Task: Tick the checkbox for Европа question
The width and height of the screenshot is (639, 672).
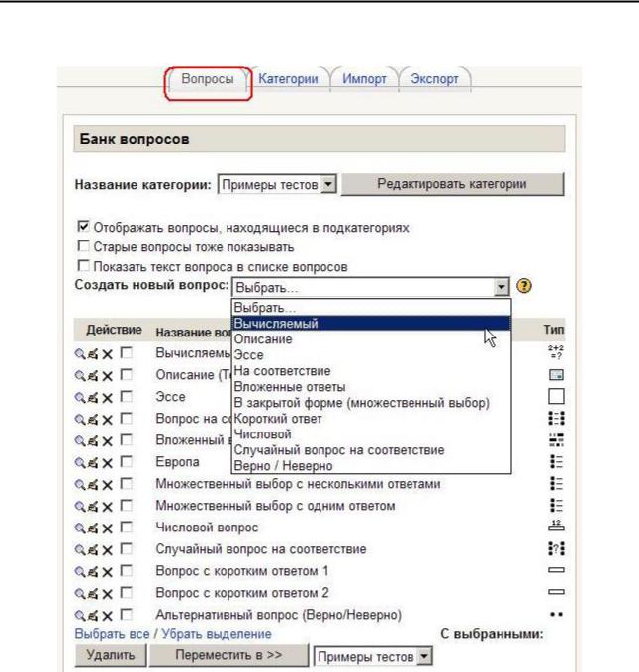Action: [x=126, y=461]
